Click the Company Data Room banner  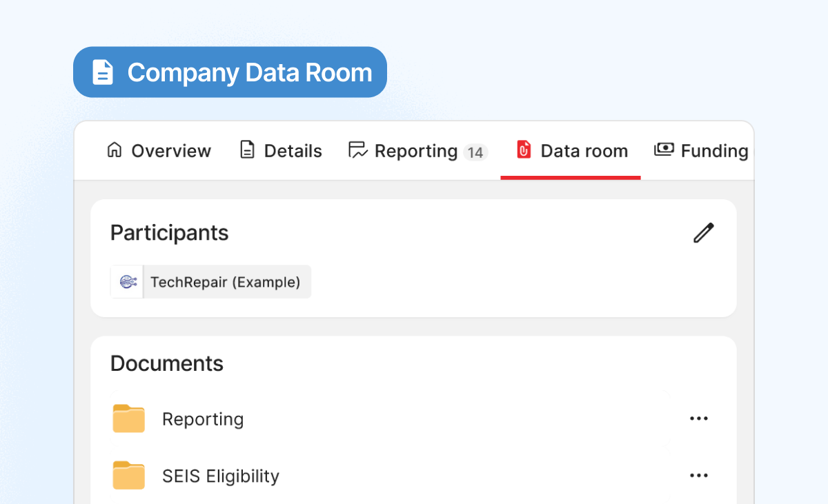pos(230,72)
